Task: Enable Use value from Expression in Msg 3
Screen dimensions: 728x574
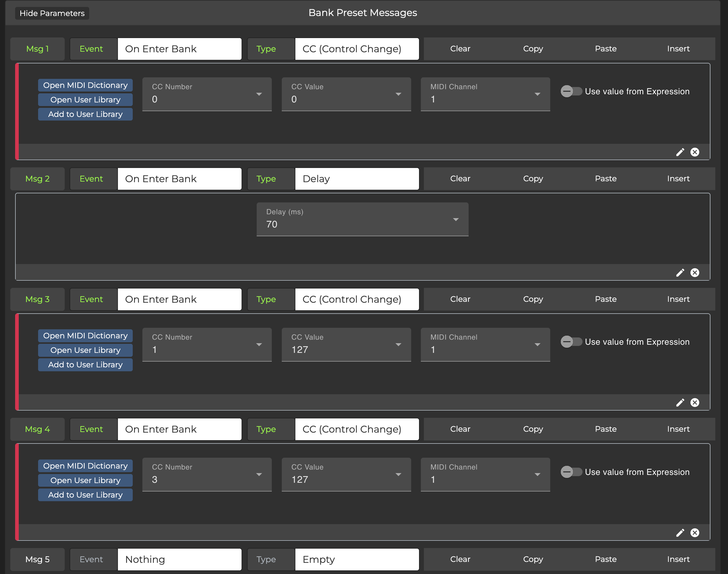Action: click(571, 342)
